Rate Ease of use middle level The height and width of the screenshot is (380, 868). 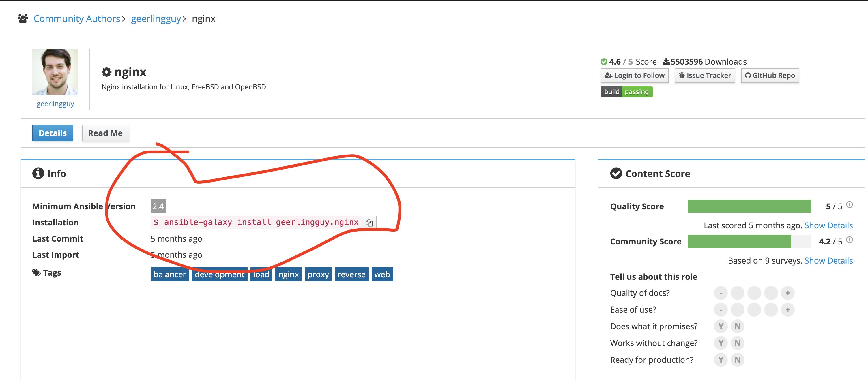[754, 310]
